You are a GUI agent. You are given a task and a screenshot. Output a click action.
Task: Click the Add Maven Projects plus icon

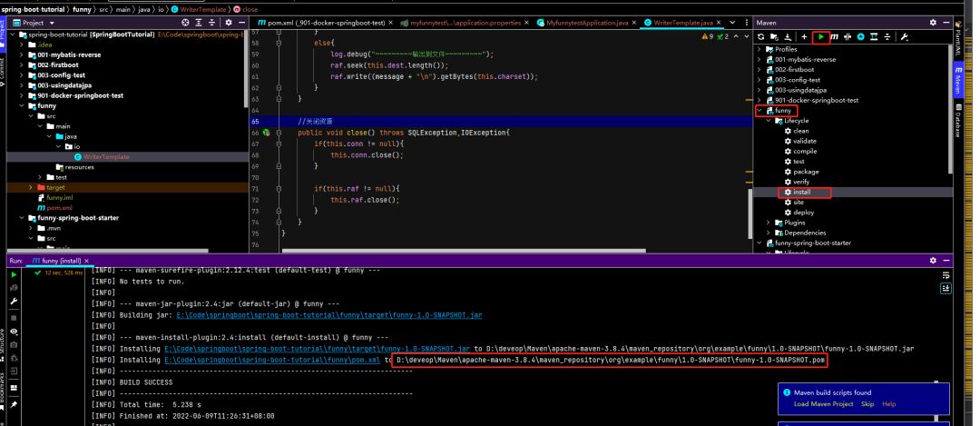point(804,36)
